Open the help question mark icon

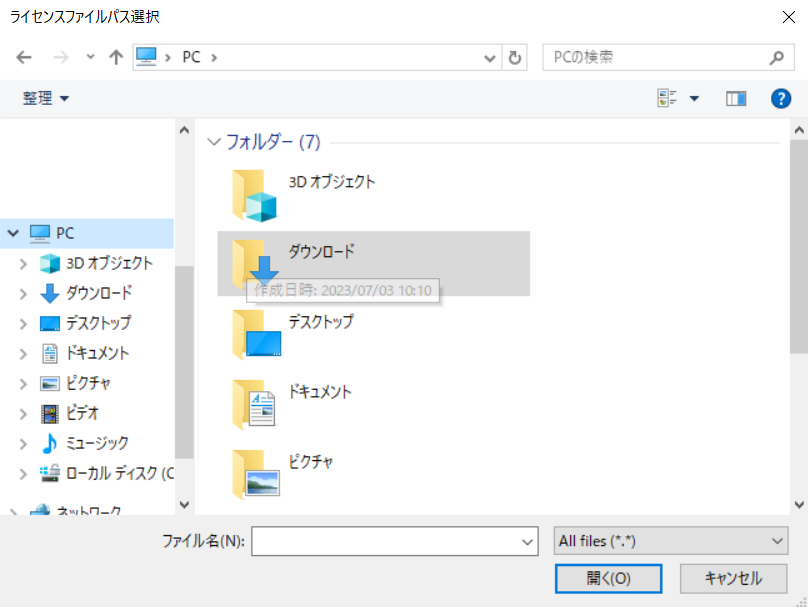click(781, 98)
